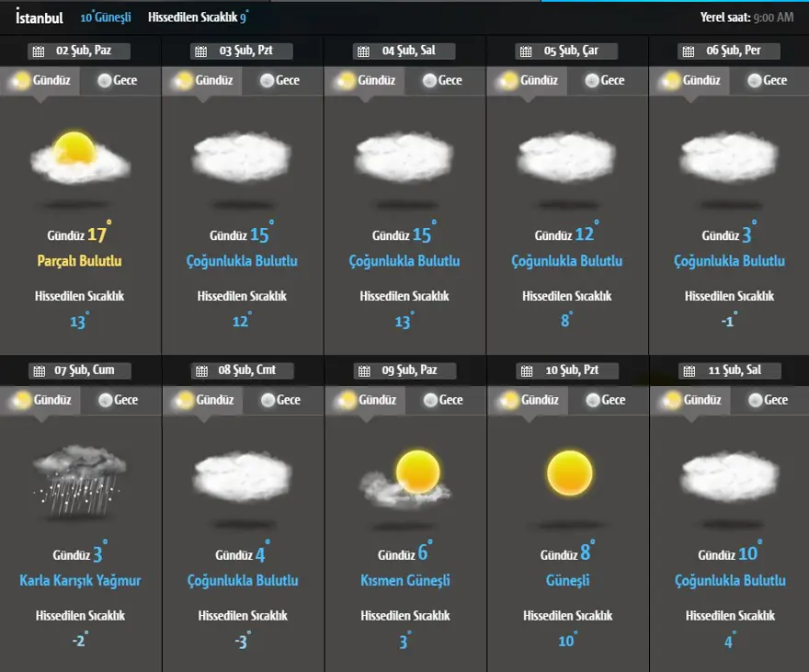Select Gece tab for 08 Şub

(279, 400)
